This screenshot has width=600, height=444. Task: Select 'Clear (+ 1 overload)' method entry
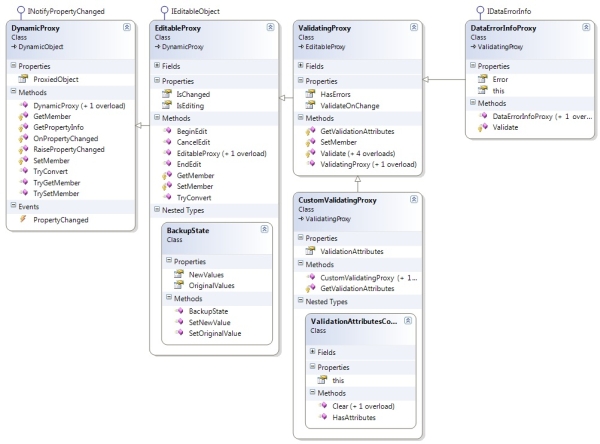pos(364,406)
